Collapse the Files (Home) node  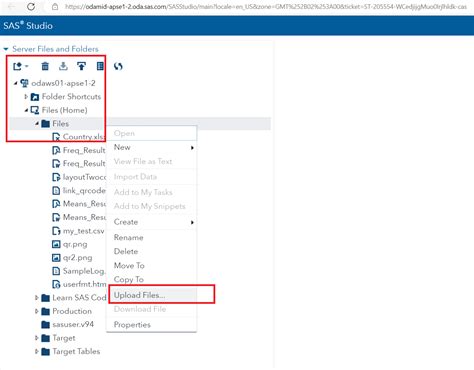26,110
